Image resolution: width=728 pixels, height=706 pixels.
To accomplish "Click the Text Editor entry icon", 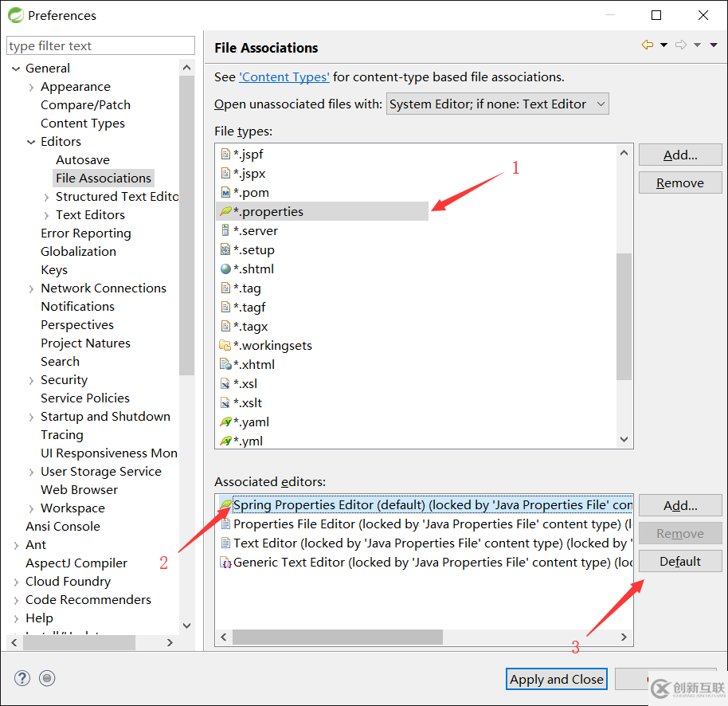I will tap(225, 543).
